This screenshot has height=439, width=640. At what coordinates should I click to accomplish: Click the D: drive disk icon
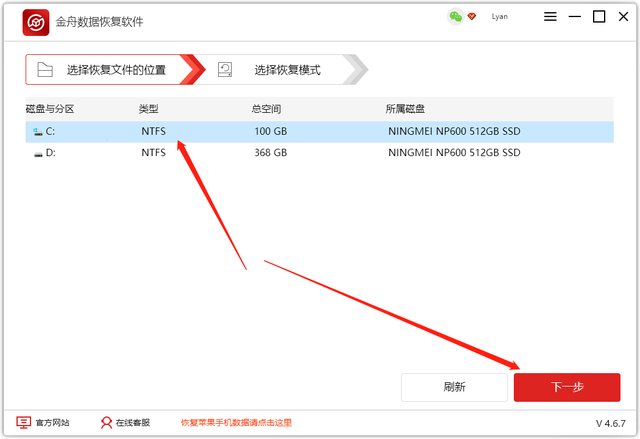pyautogui.click(x=38, y=154)
